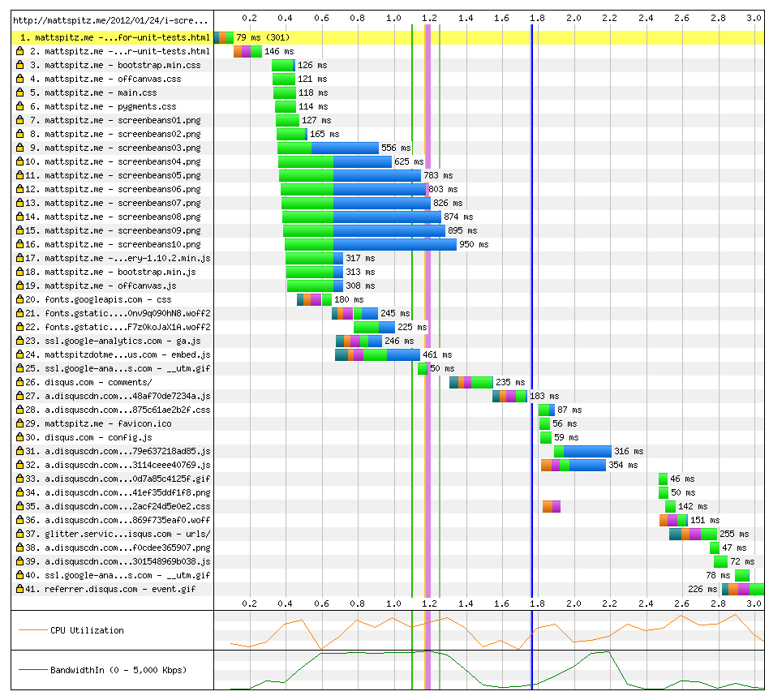Click the lock icon for fonts.googleapis.com css

[22, 299]
